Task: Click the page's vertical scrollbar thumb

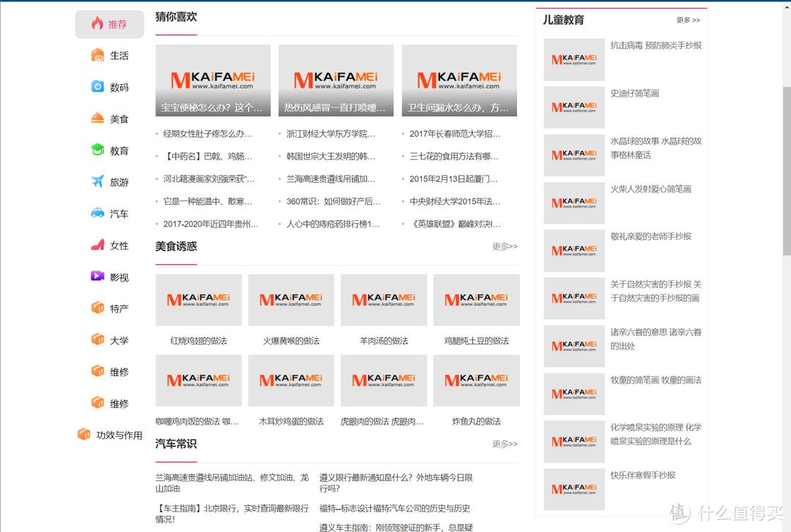Action: (x=787, y=171)
